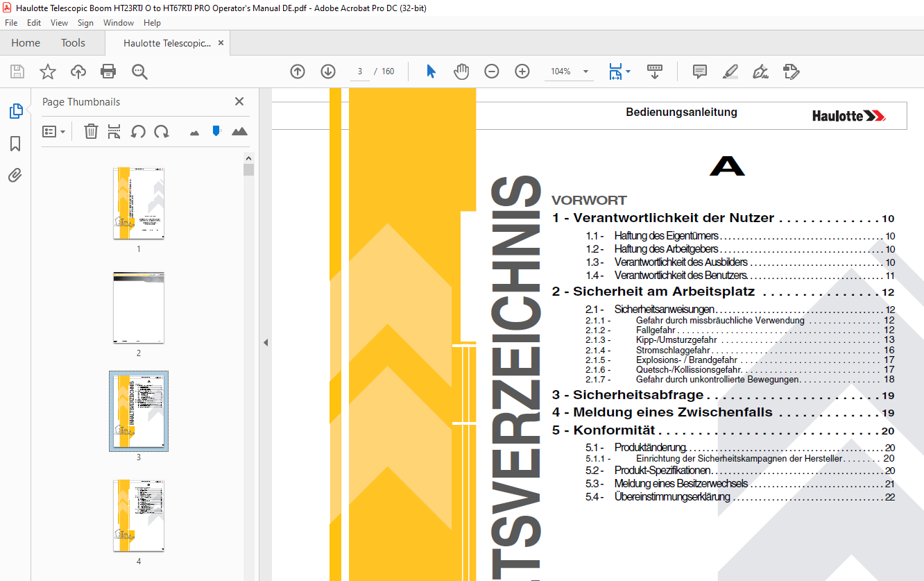Click the page number input field
The height and width of the screenshot is (581, 924).
click(360, 71)
